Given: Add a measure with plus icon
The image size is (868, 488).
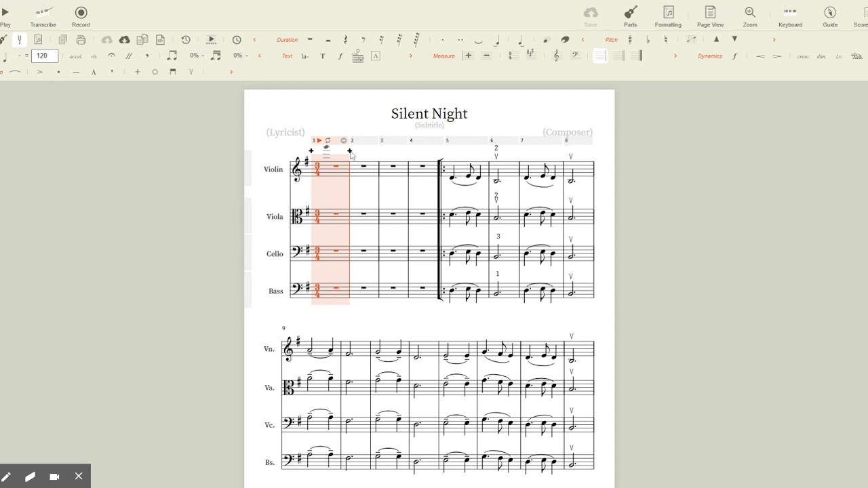Looking at the screenshot, I should [469, 56].
